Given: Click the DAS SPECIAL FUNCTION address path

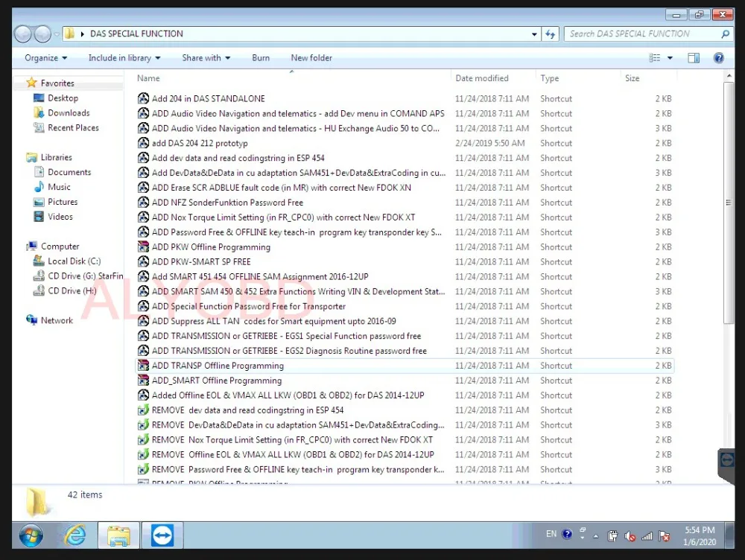Looking at the screenshot, I should (136, 34).
